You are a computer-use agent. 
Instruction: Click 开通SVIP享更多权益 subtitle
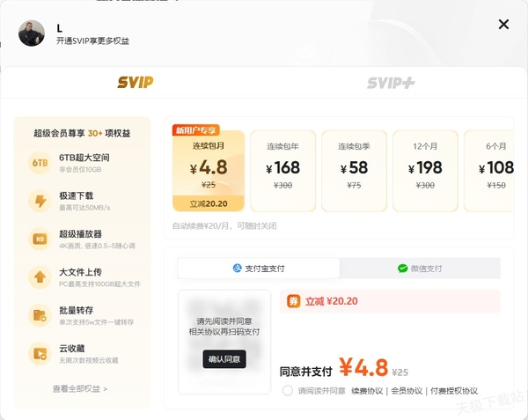tap(92, 41)
